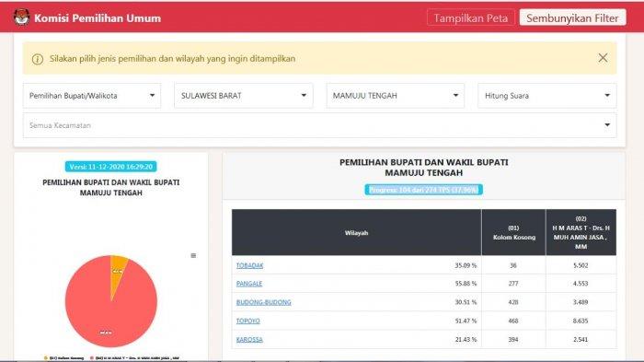Expand the SULAWESI BARAT province dropdown
The image size is (644, 362).
pyautogui.click(x=244, y=96)
